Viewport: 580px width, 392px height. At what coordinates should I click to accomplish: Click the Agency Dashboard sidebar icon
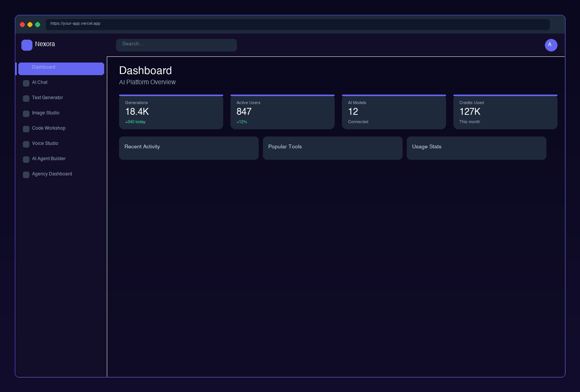(26, 175)
